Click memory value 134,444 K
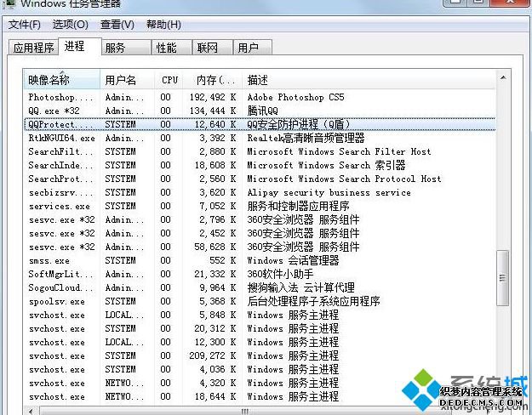The image size is (532, 415). tap(213, 111)
